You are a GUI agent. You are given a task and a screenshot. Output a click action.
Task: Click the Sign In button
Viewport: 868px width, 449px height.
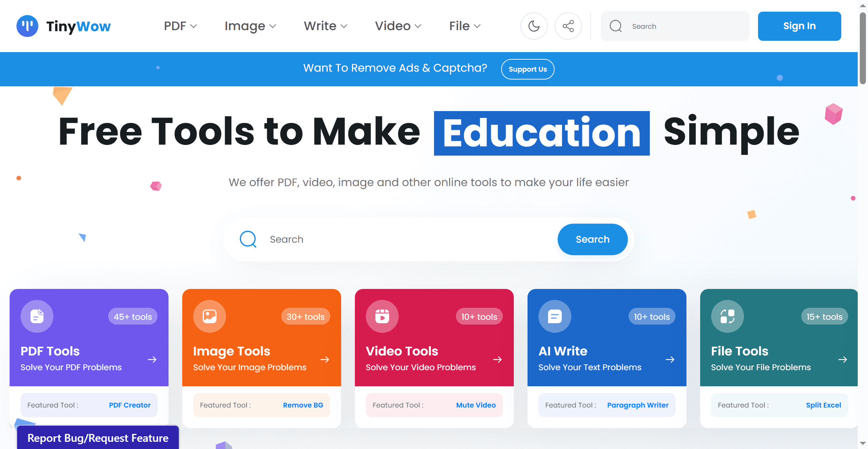799,26
